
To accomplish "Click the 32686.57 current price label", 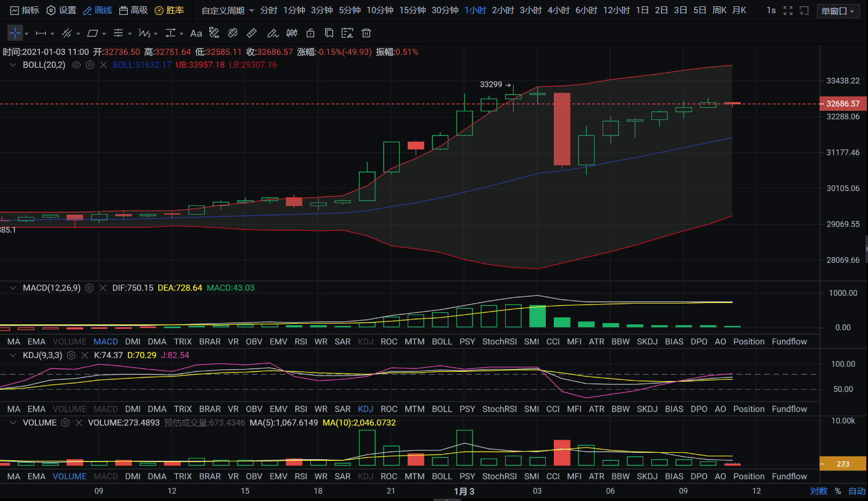I will pos(843,104).
